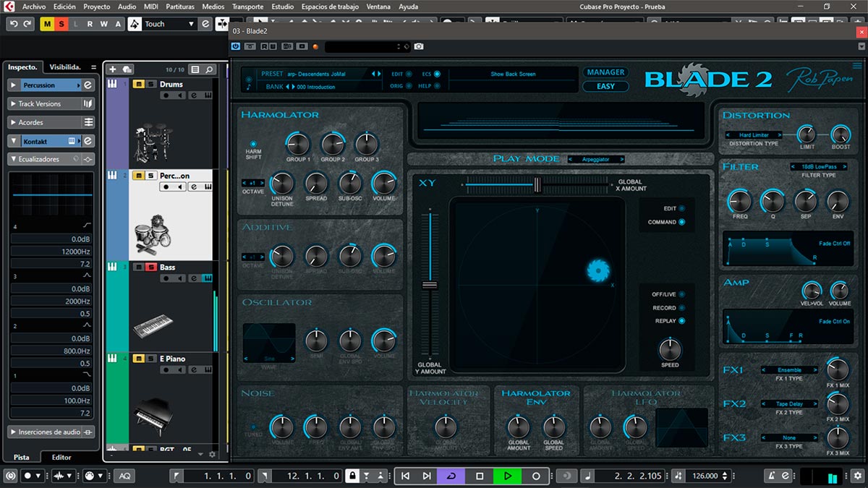868x488 pixels.
Task: Redo action in Cubase toolbar
Action: 27,24
